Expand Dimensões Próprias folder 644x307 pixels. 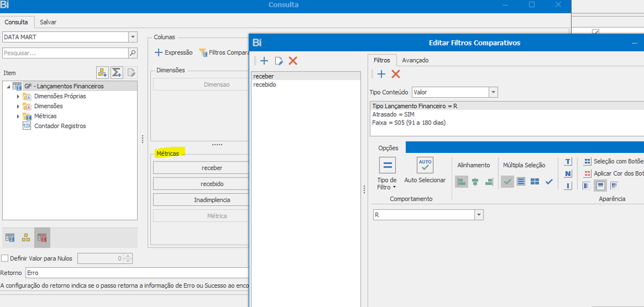[18, 97]
